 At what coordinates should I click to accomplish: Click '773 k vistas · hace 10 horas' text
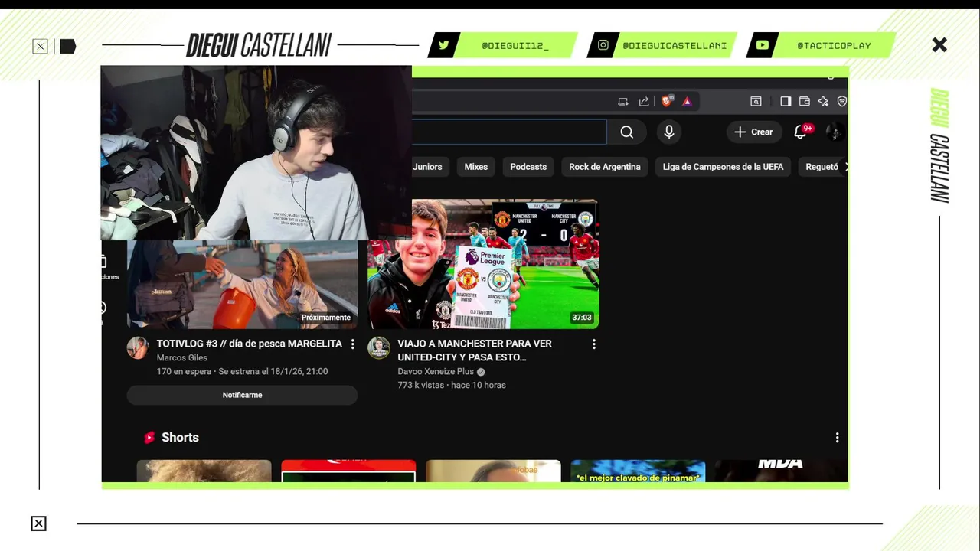(x=452, y=386)
